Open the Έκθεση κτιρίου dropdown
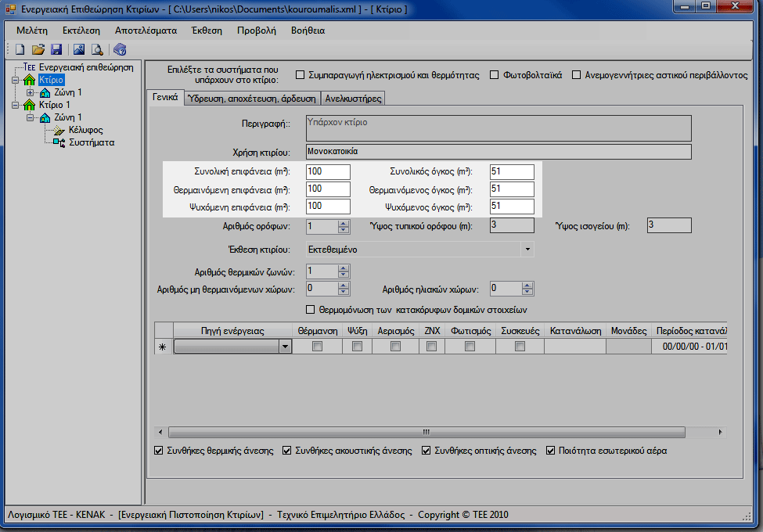This screenshot has width=763, height=532. click(x=528, y=249)
